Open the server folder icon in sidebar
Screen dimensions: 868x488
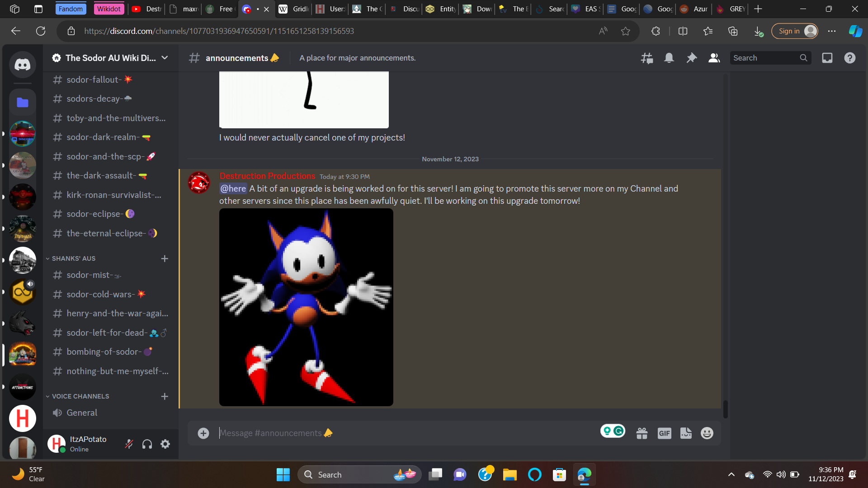(23, 103)
